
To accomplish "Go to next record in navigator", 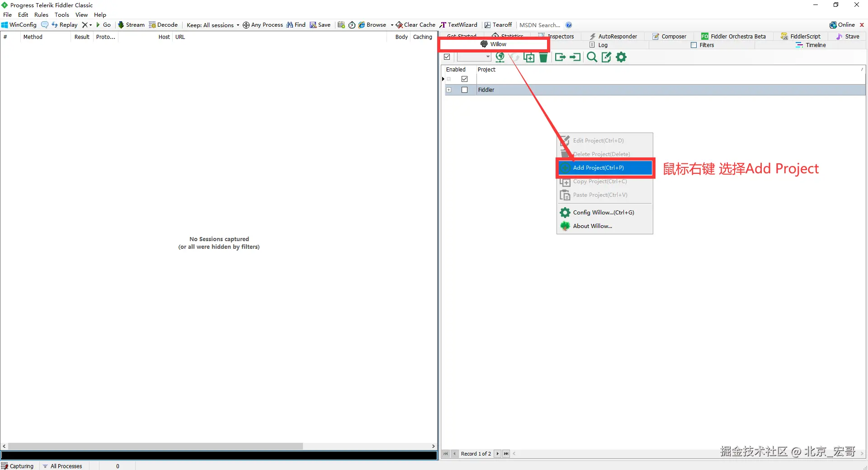I will click(x=498, y=454).
